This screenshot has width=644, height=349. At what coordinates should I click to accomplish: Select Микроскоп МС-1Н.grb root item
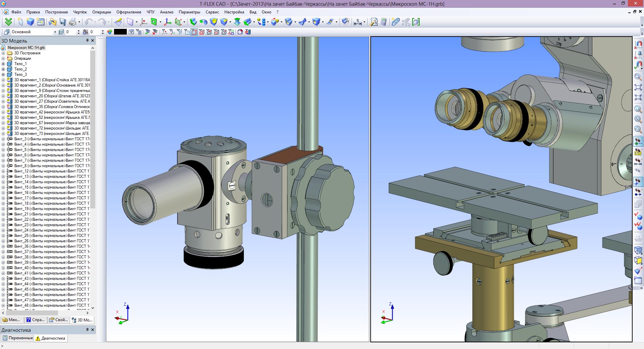tap(26, 48)
